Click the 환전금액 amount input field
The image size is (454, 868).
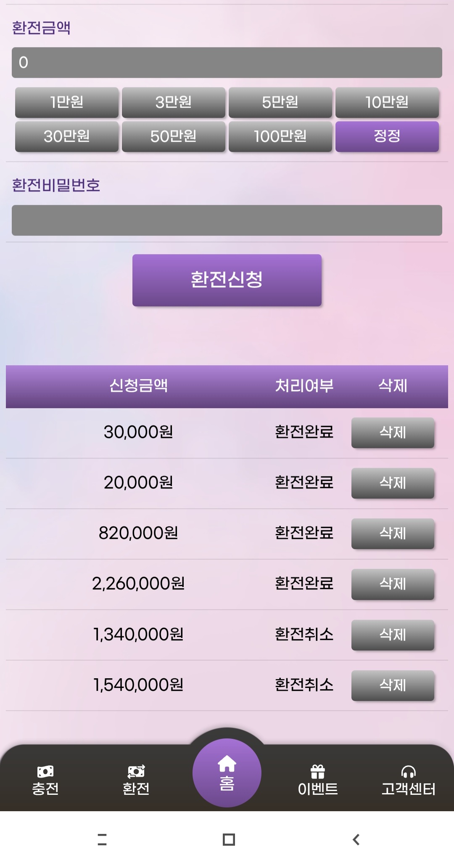[227, 63]
